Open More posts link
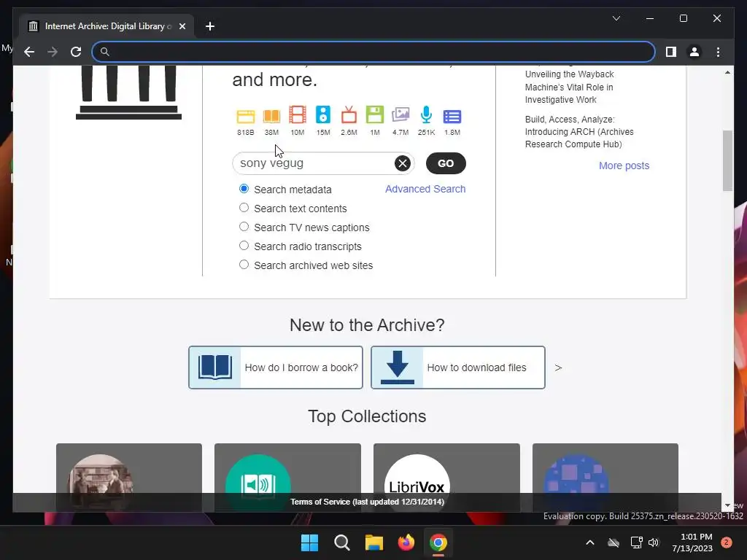 pos(624,166)
